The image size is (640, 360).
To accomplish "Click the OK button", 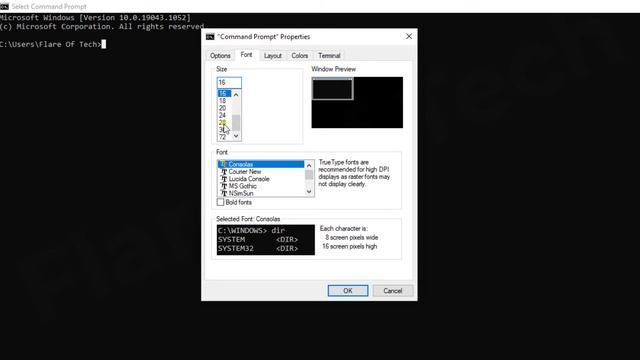I will click(348, 291).
